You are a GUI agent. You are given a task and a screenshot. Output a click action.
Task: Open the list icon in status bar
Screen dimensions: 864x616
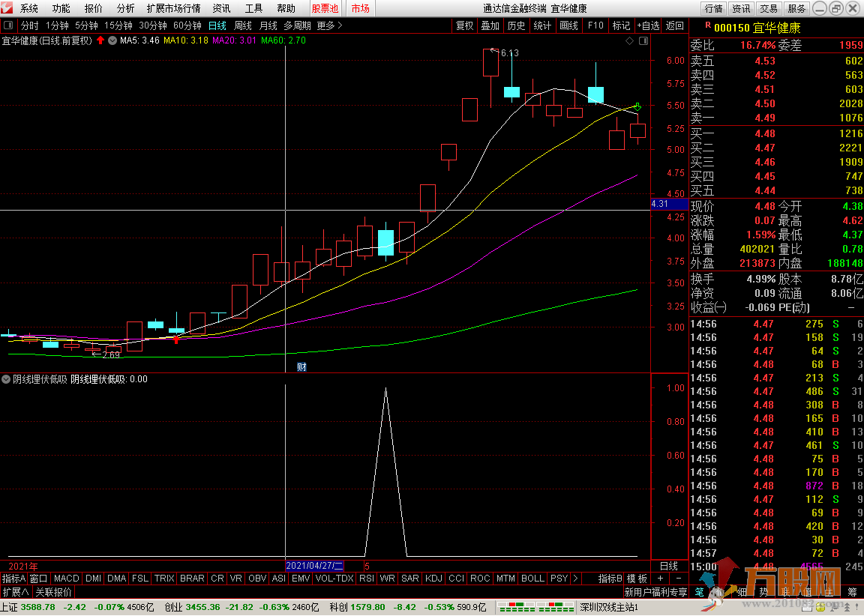(807, 607)
